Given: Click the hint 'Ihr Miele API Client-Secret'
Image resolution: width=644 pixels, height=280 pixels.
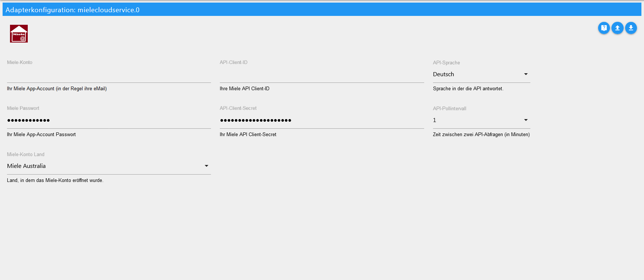Looking at the screenshot, I should [248, 135].
